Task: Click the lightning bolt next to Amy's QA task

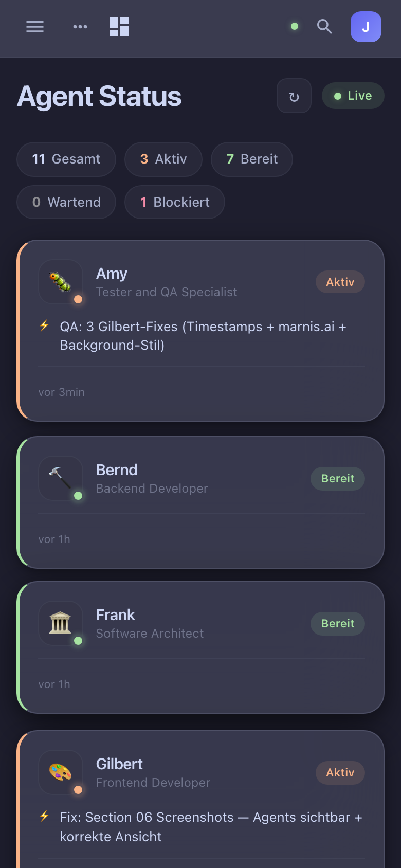Action: (44, 325)
